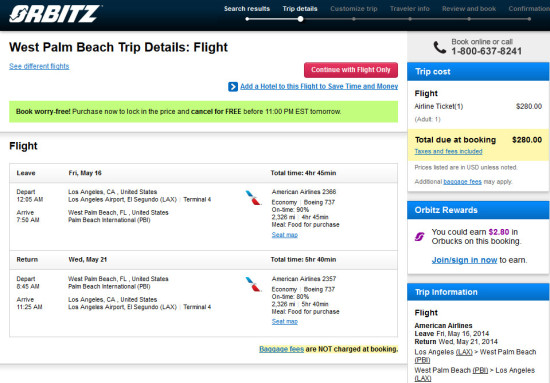This screenshot has width=550, height=383.
Task: Open the Traveler info step
Action: tap(410, 9)
